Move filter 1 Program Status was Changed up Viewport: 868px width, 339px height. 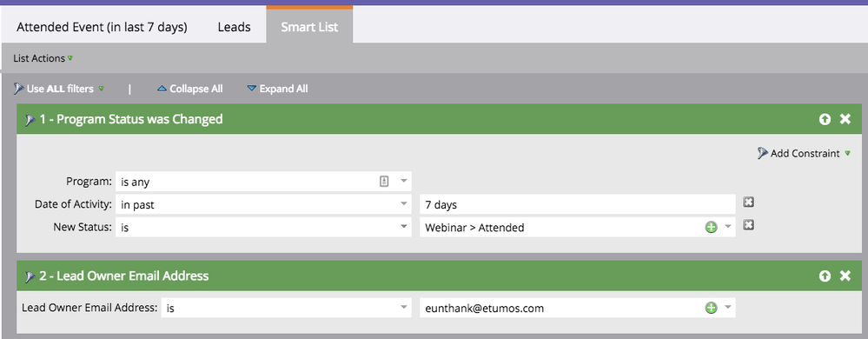coord(825,119)
